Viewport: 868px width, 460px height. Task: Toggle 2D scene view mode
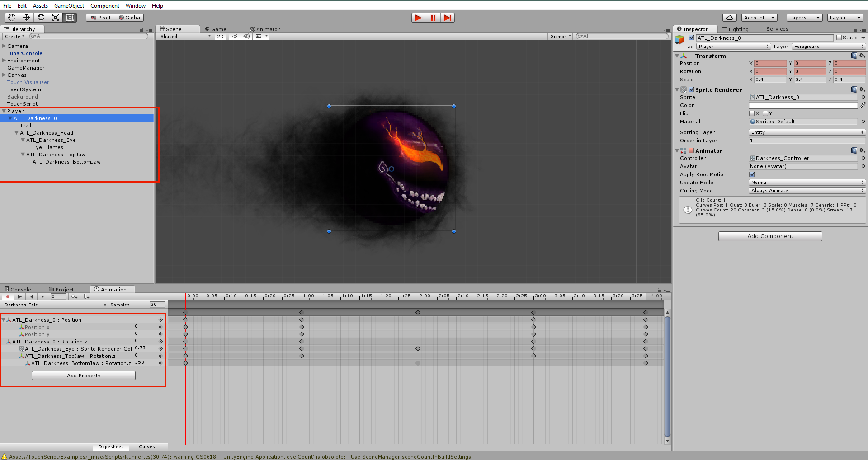click(x=220, y=36)
